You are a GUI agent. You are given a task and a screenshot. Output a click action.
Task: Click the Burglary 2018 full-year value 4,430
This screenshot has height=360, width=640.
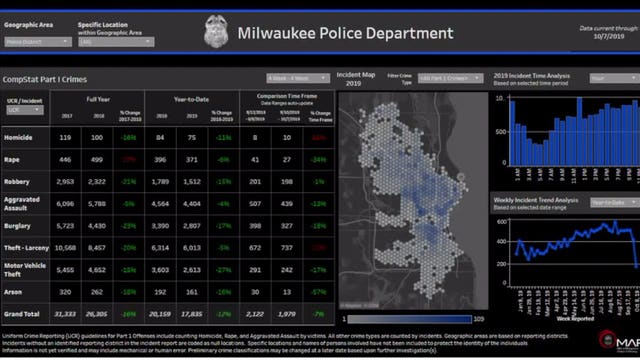pos(97,226)
